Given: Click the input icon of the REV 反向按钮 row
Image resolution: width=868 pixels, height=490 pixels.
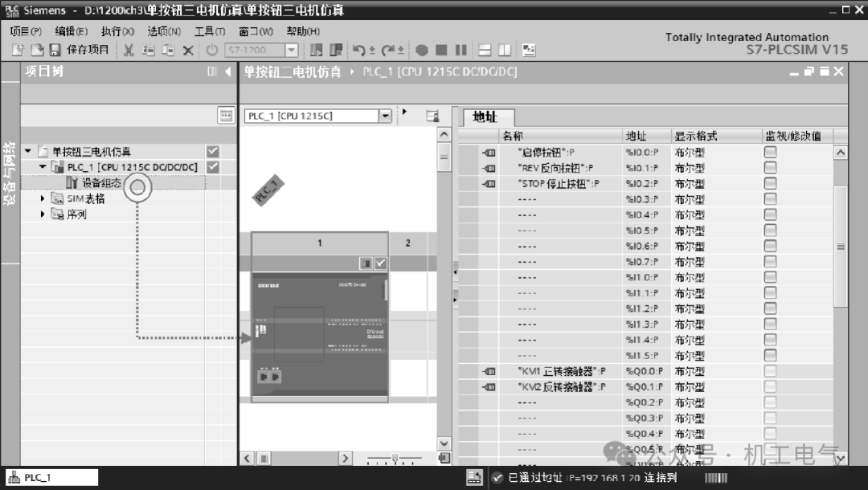Looking at the screenshot, I should (489, 168).
